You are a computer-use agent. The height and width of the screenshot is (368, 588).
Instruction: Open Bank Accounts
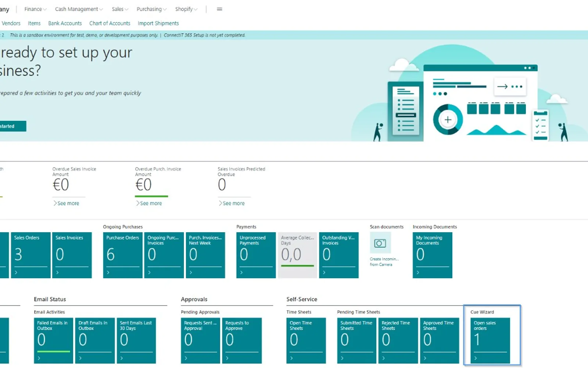(65, 23)
